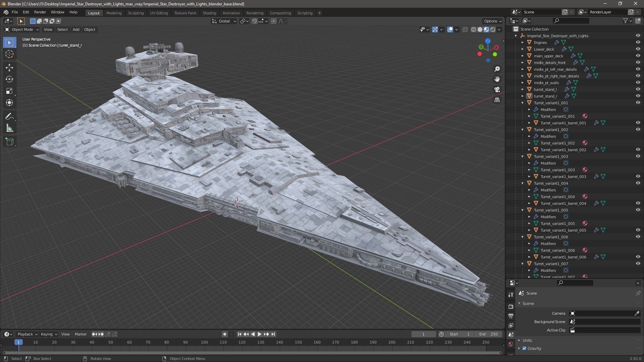The width and height of the screenshot is (644, 362).
Task: Jump to the timeline start frame
Action: tap(239, 334)
